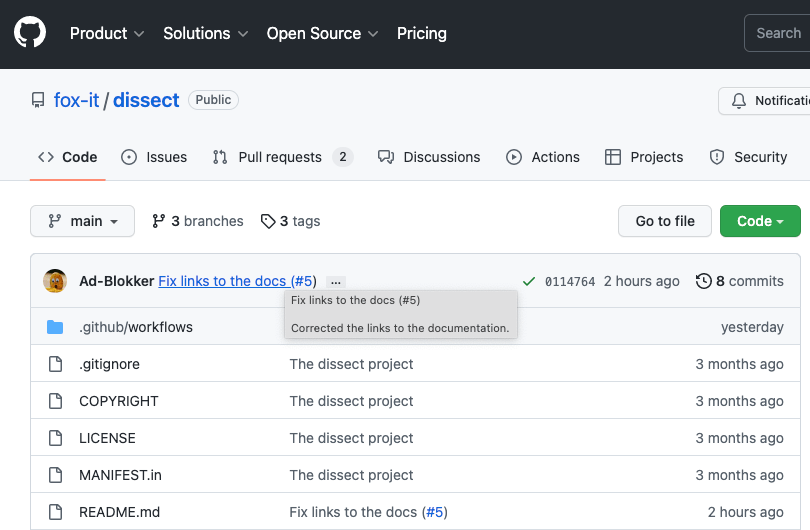The width and height of the screenshot is (810, 530).
Task: Click the Search input field
Action: tap(778, 33)
